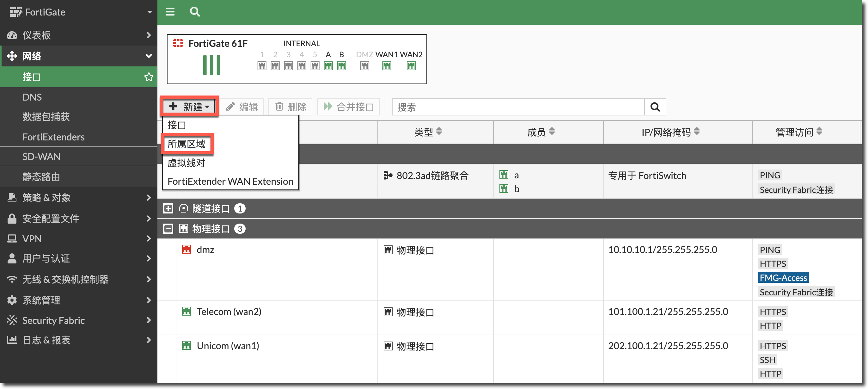
Task: Collapse the 物理接口 group
Action: (168, 229)
